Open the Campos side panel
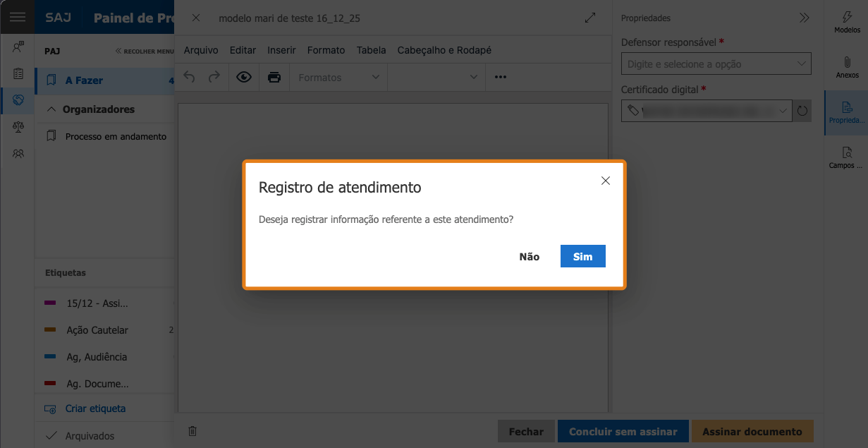 tap(846, 158)
